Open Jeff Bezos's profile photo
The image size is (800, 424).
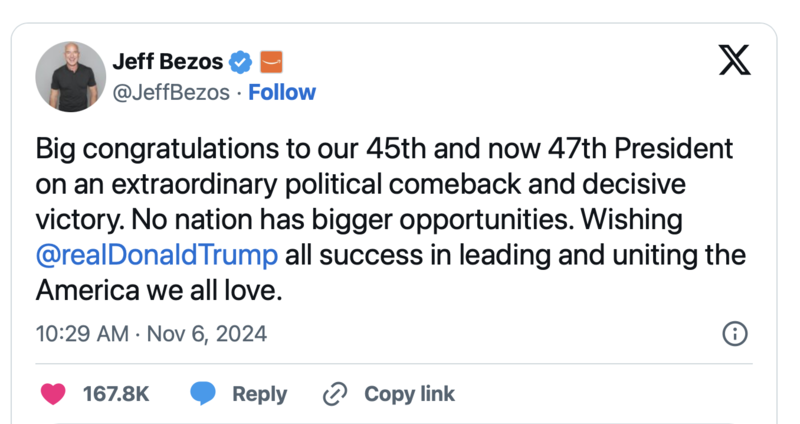pos(71,77)
